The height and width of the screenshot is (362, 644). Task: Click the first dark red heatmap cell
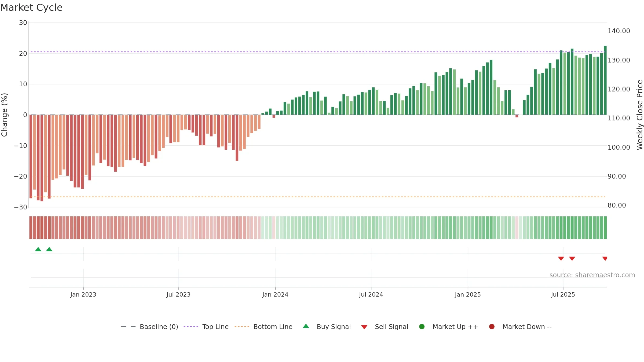pos(31,228)
